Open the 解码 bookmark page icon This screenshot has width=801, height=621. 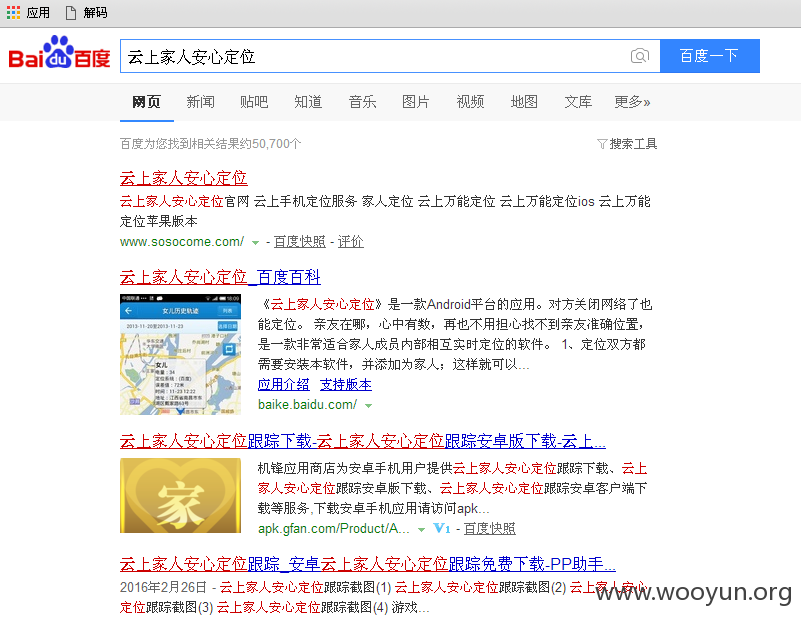(x=71, y=13)
